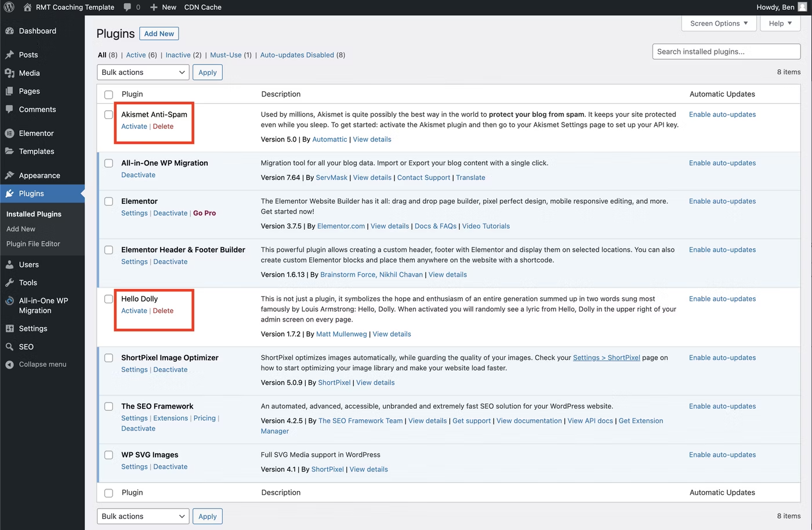Click the Dashboard gauge icon in sidebar
812x530 pixels.
click(x=9, y=31)
